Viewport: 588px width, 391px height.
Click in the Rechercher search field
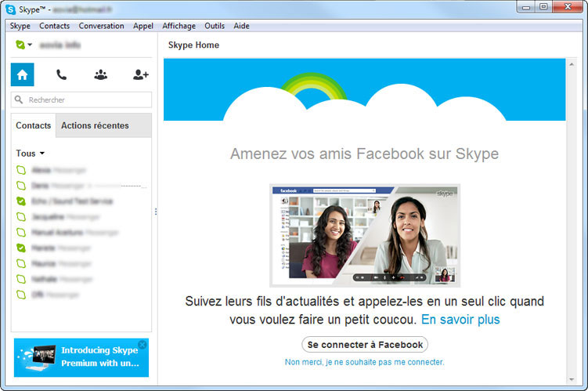coord(81,100)
